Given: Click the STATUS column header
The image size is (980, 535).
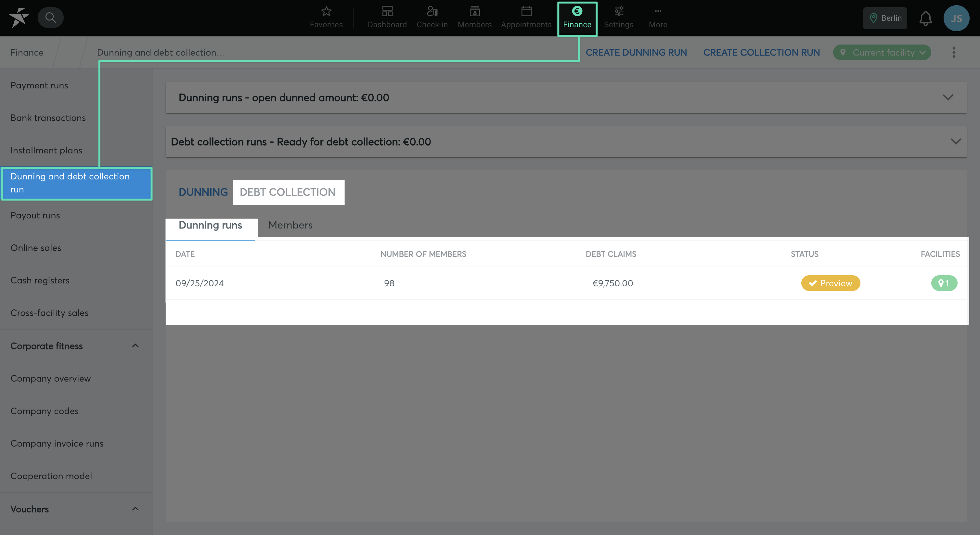Looking at the screenshot, I should pyautogui.click(x=804, y=254).
